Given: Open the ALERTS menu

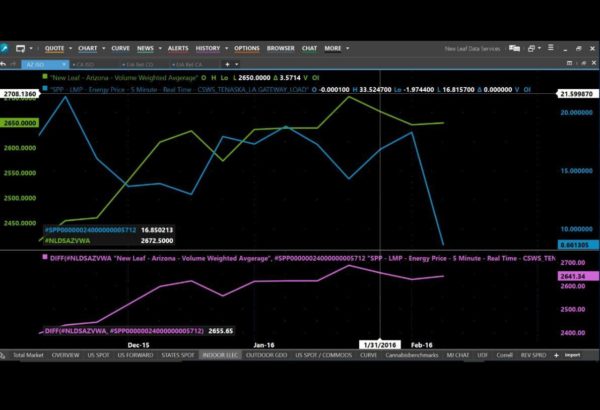Looking at the screenshot, I should (x=177, y=48).
